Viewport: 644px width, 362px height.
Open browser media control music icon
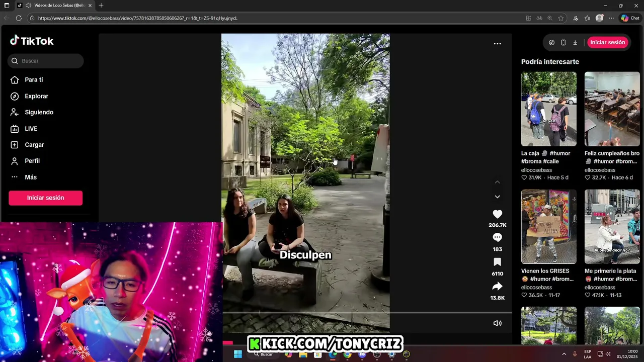(576, 18)
